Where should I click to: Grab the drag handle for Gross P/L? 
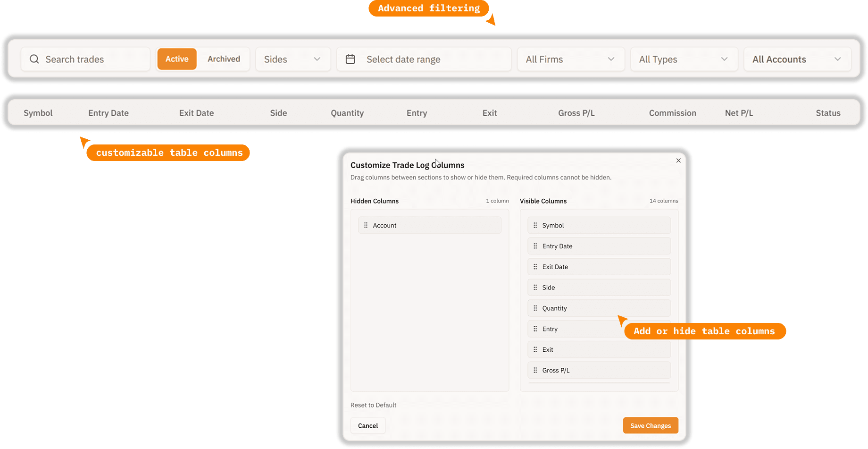[x=535, y=371]
